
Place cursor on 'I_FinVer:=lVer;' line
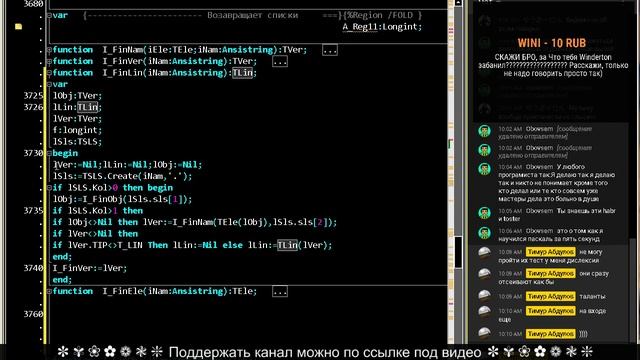click(x=90, y=268)
